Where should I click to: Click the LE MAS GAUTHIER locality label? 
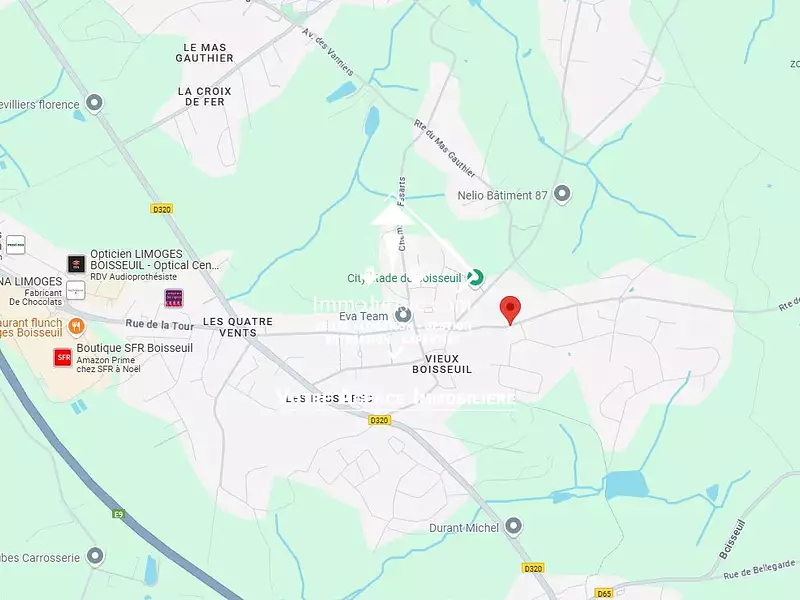tap(205, 53)
